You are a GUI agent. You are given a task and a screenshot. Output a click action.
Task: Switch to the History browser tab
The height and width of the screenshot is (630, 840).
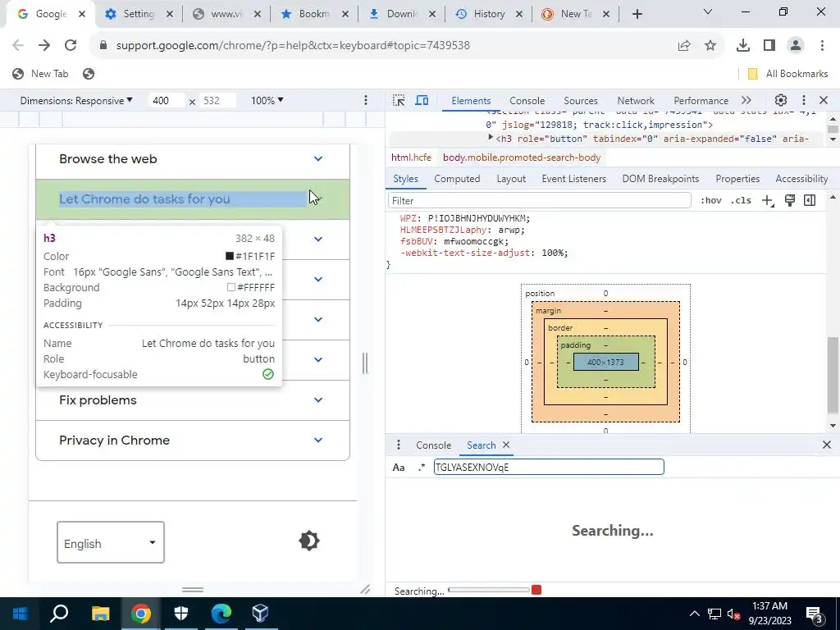pyautogui.click(x=489, y=14)
